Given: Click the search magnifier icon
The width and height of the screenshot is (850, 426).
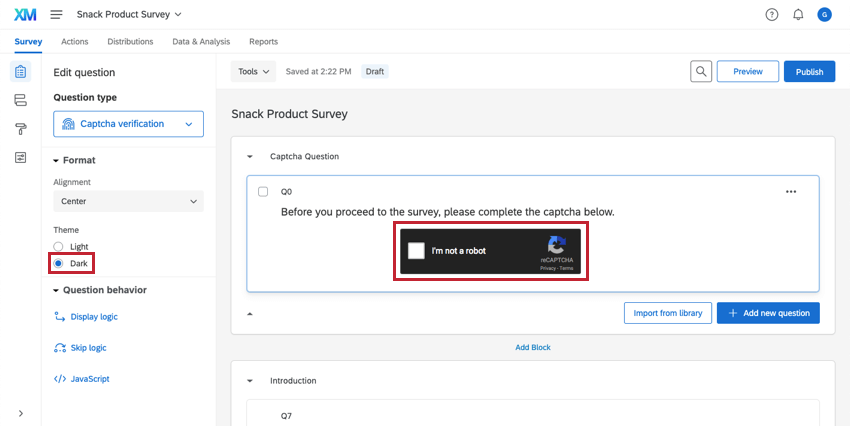Looking at the screenshot, I should 701,72.
